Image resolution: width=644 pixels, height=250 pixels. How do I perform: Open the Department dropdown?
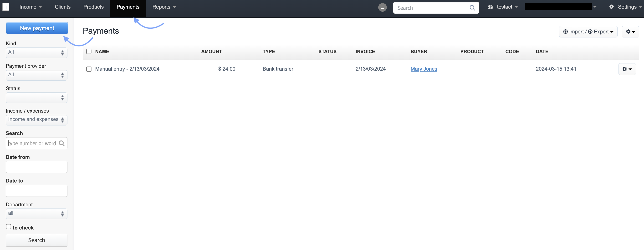point(36,214)
